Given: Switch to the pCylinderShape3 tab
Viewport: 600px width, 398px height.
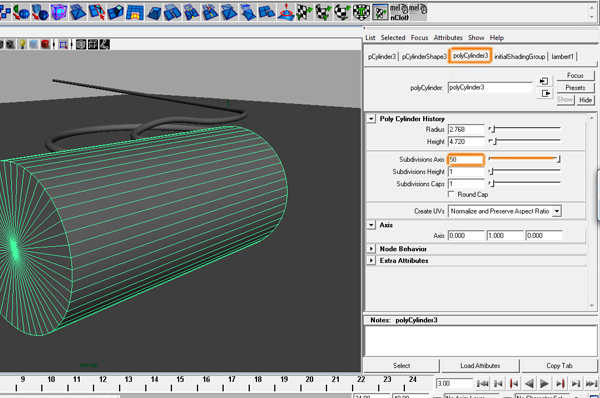Looking at the screenshot, I should click(424, 57).
